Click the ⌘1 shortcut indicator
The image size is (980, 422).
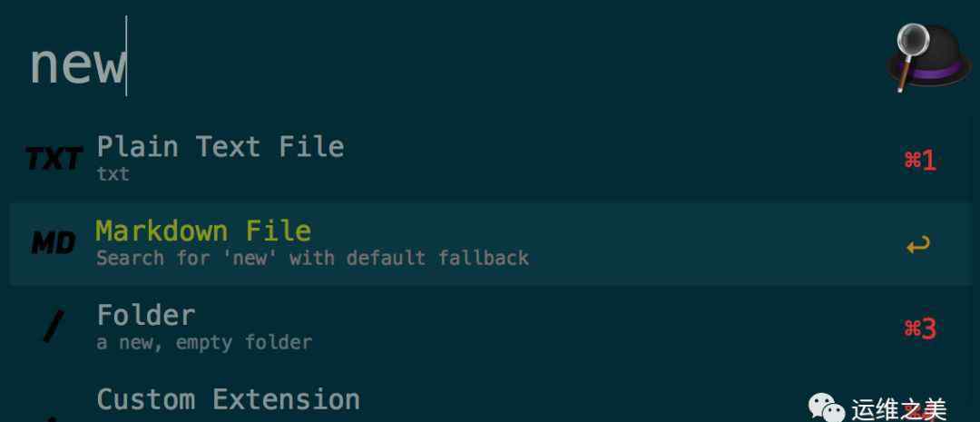coord(920,162)
